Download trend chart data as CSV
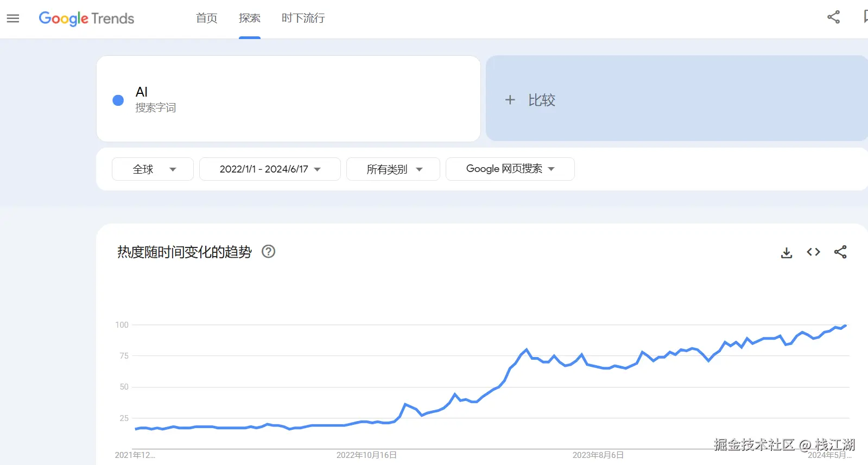This screenshot has width=868, height=465. (x=787, y=252)
